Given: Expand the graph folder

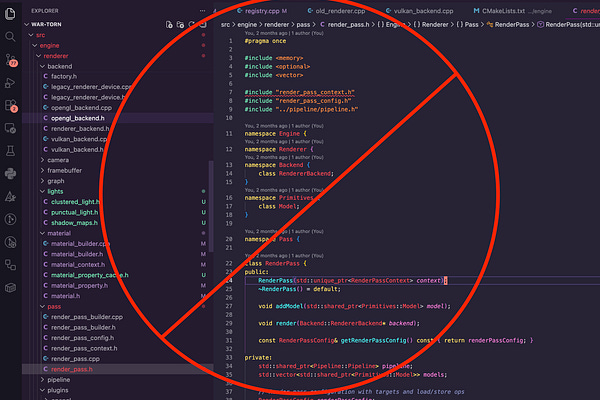Looking at the screenshot, I should click(42, 181).
